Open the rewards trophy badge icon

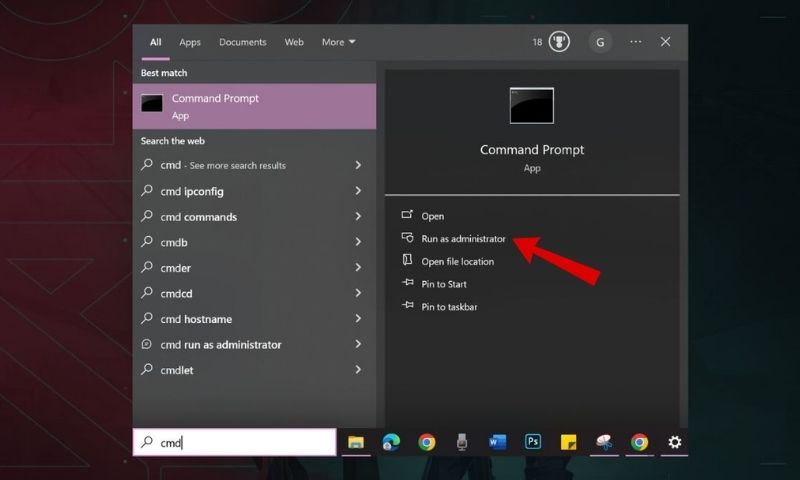559,42
